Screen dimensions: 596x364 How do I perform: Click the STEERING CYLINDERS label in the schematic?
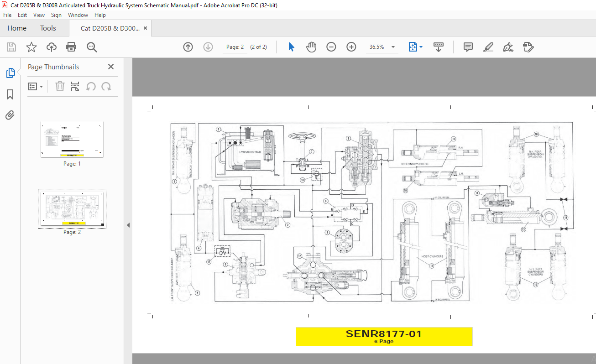click(x=415, y=163)
